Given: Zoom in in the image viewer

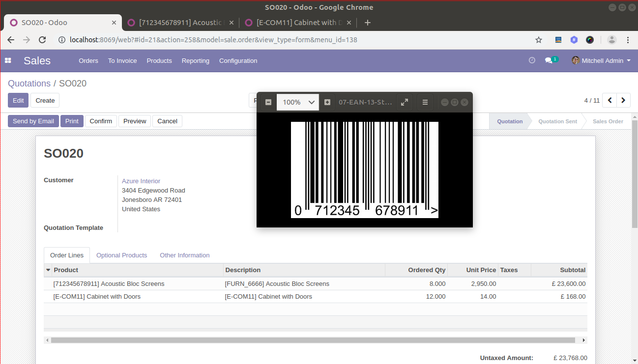Looking at the screenshot, I should click(327, 102).
